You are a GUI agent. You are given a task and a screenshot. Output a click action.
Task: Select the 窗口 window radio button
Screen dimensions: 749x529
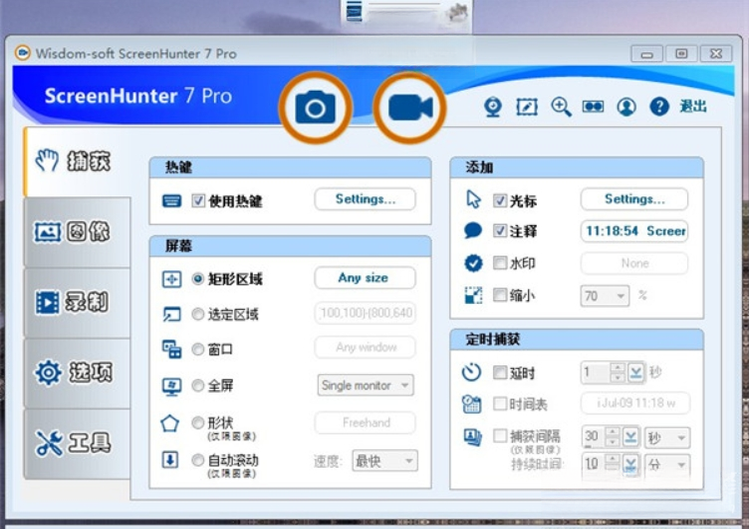[198, 349]
